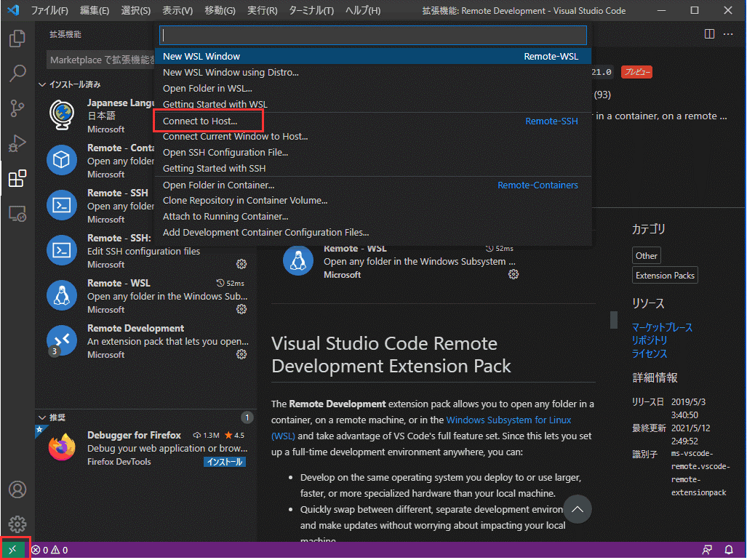This screenshot has width=747, height=560.
Task: Select Open SSH Configuration File...
Action: pos(373,153)
